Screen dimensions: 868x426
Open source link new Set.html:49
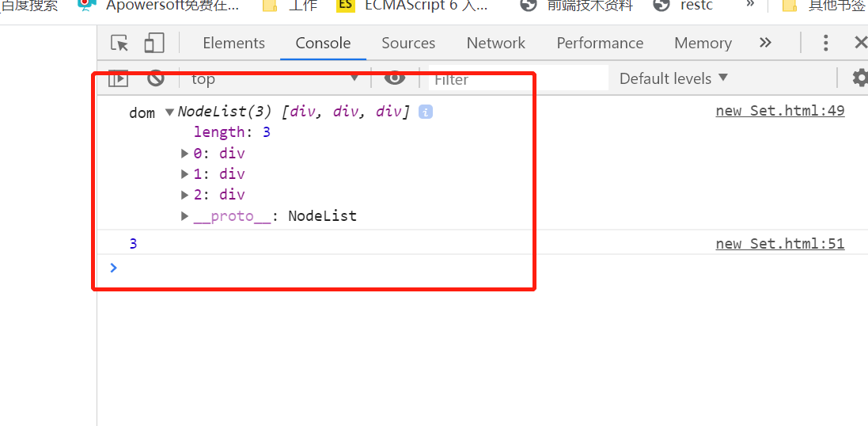pyautogui.click(x=780, y=111)
